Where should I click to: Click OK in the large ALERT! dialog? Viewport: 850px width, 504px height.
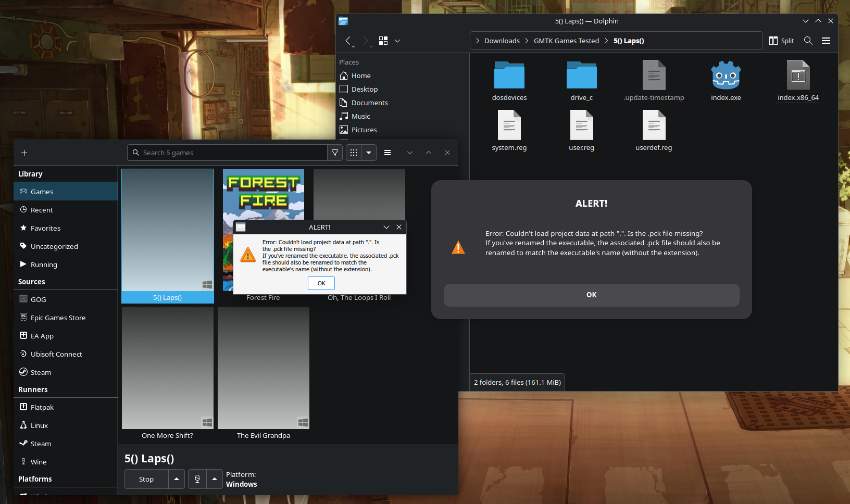click(x=592, y=295)
